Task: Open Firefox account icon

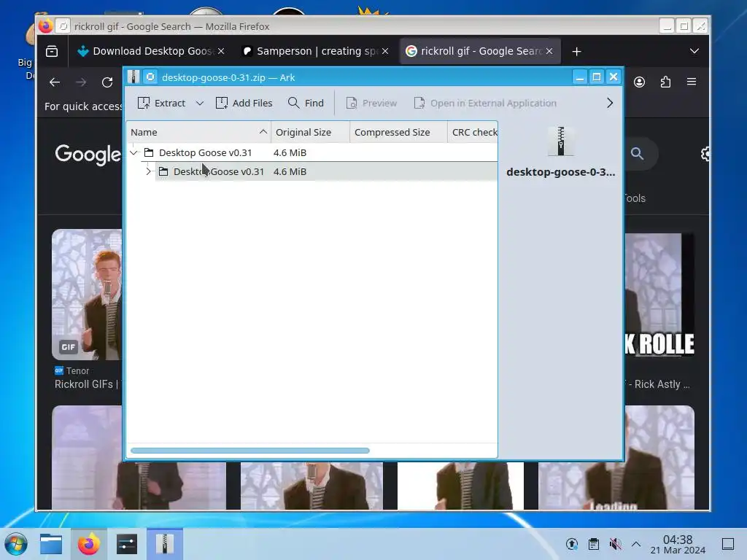Action: click(x=639, y=82)
